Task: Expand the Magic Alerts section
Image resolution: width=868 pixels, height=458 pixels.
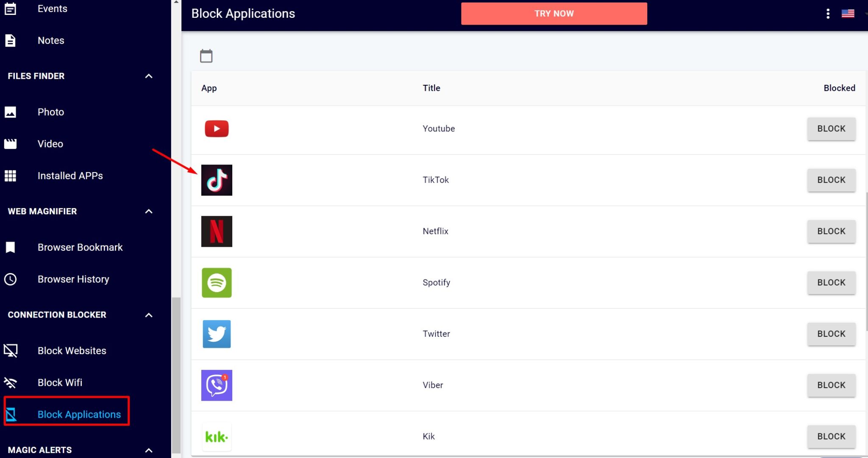Action: pyautogui.click(x=148, y=450)
